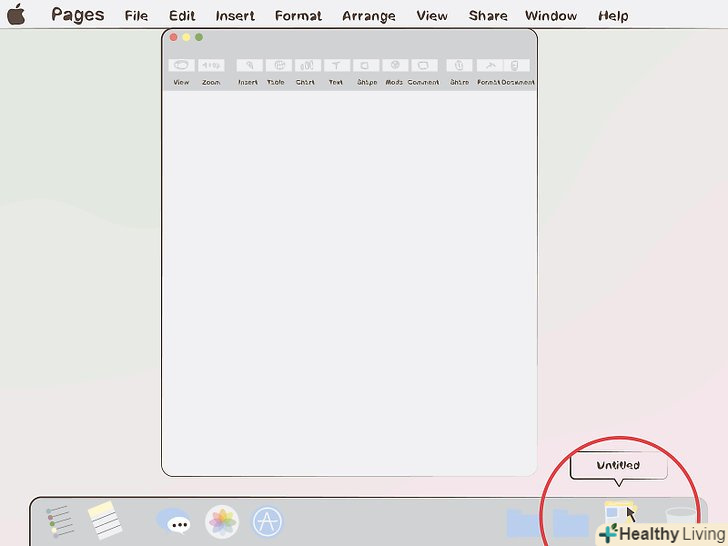The image size is (728, 546).
Task: Insert a shape via Shape icon
Action: click(x=366, y=65)
